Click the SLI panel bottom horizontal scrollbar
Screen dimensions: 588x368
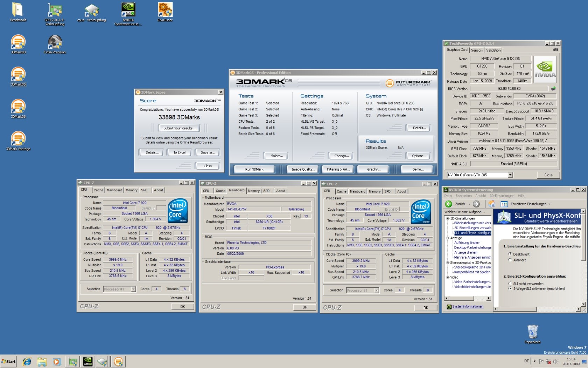(537, 309)
